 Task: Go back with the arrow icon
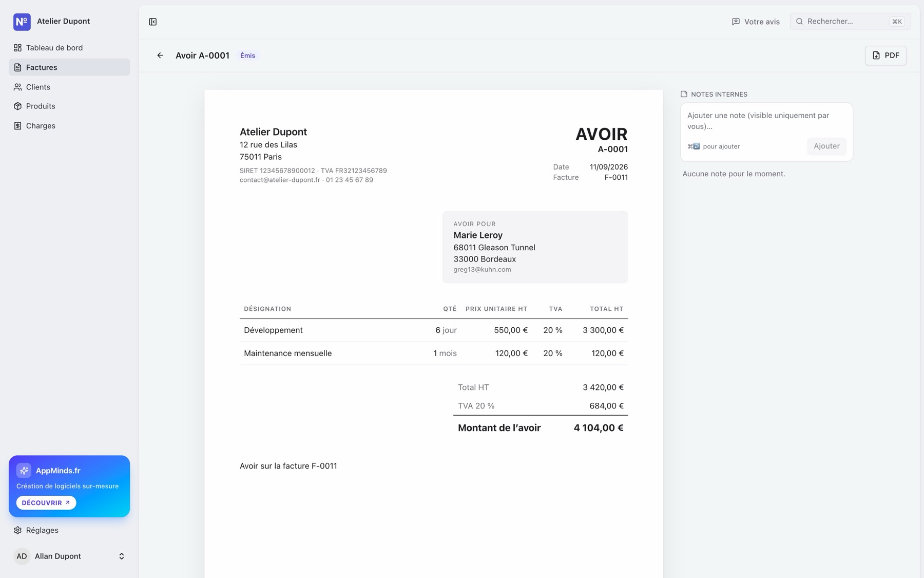click(160, 55)
